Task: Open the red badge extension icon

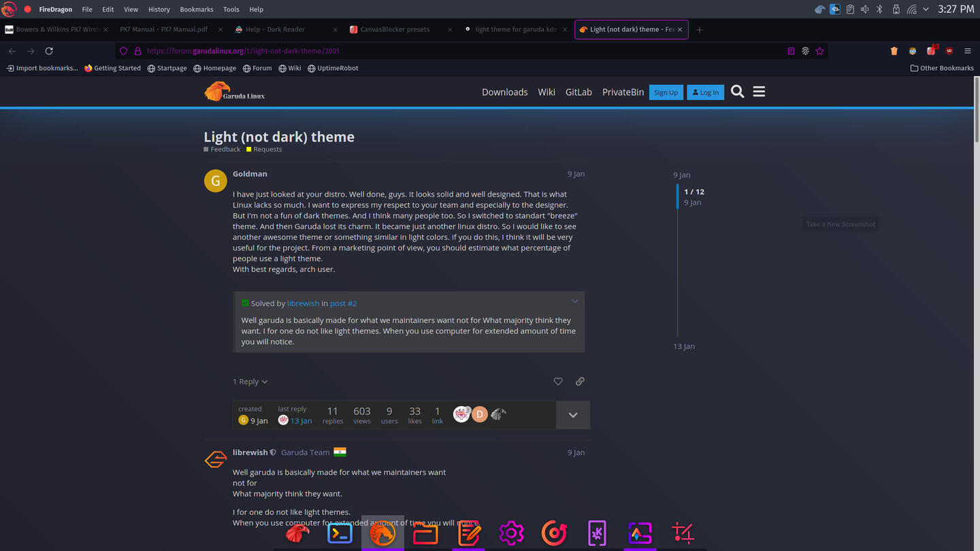Action: (x=932, y=50)
